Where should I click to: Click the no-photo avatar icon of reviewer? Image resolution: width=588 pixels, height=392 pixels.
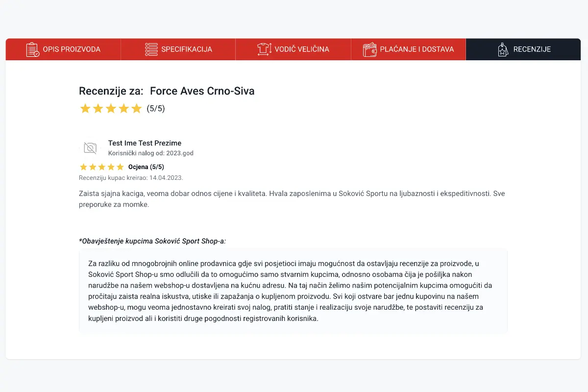click(x=90, y=147)
